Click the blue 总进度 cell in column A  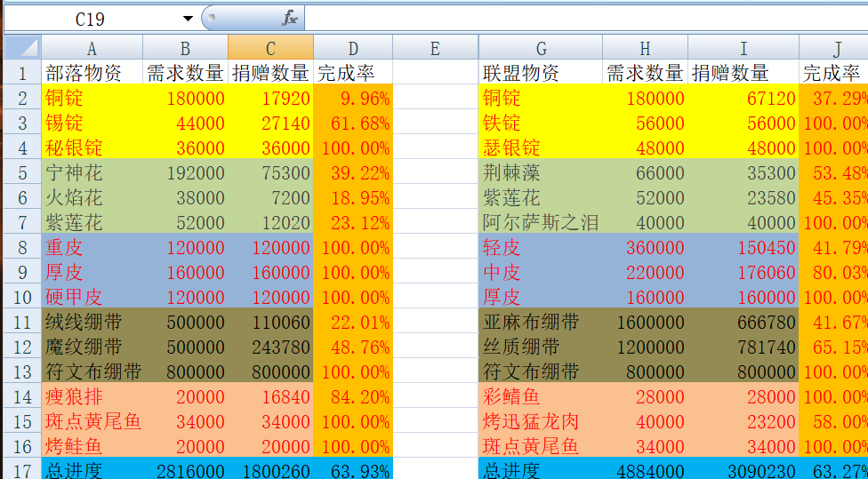(x=92, y=469)
